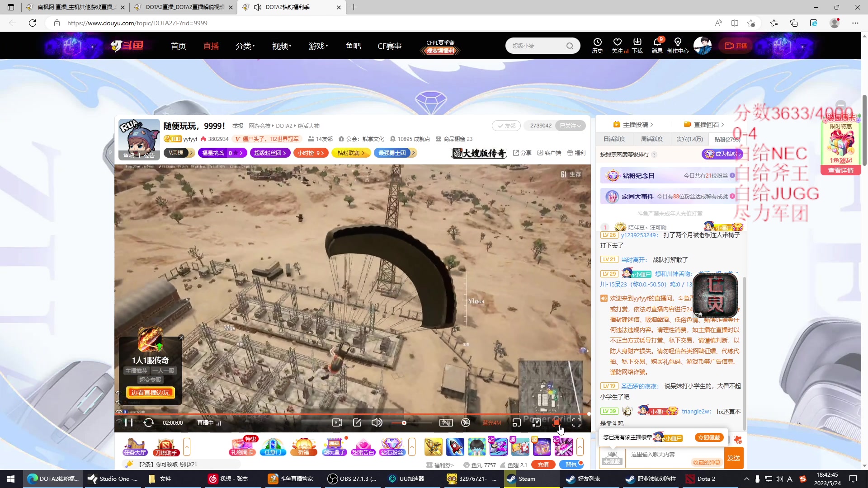Open 钻粉联赛 yellow badge

click(x=351, y=153)
